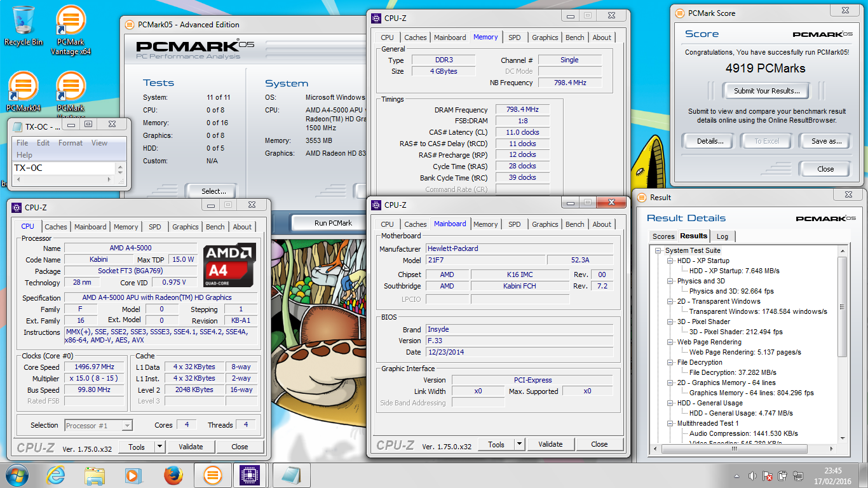Collapse the Web Page Rendering node
Image resolution: width=868 pixels, height=488 pixels.
pos(670,342)
